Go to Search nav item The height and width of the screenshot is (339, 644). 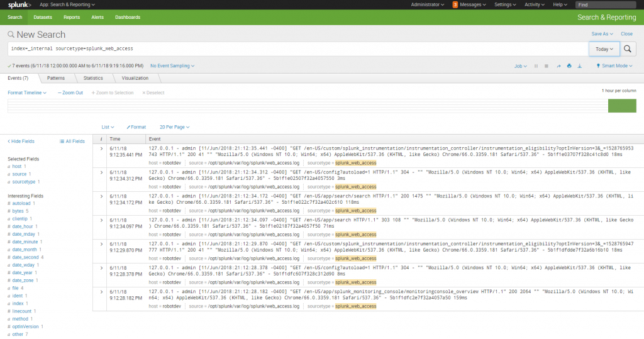(15, 17)
